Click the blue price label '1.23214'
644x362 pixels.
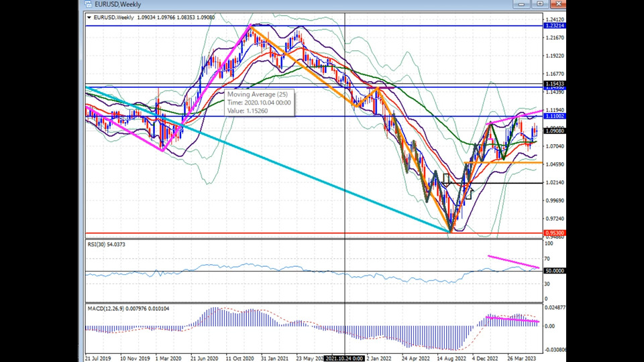point(555,25)
